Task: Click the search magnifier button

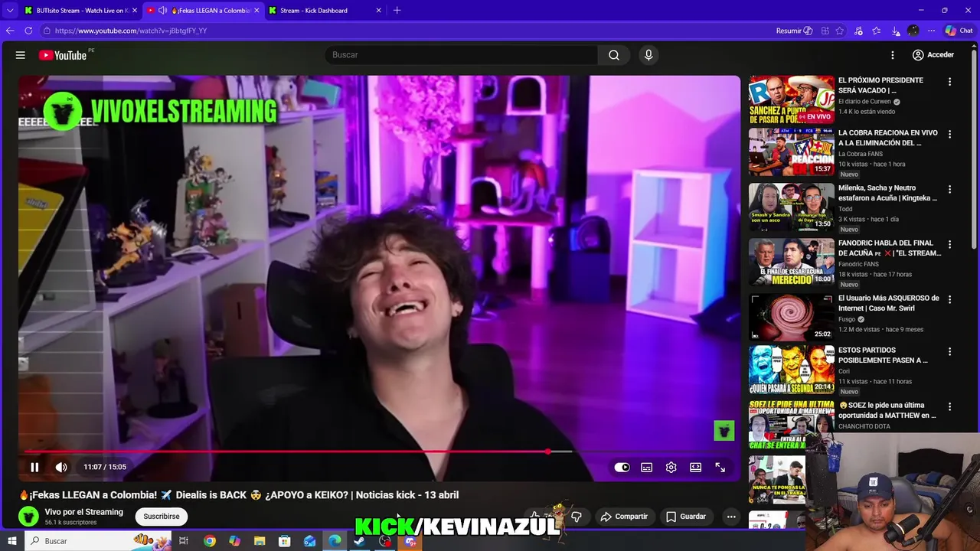Action: tap(614, 55)
